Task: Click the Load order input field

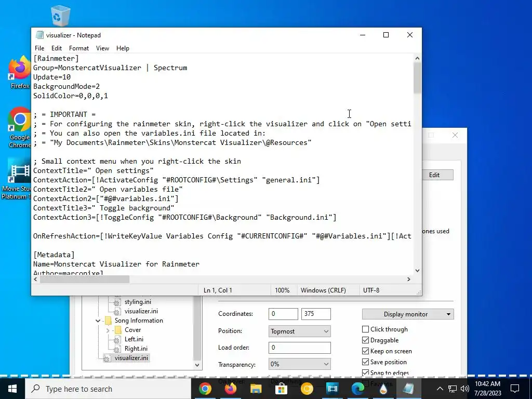Action: (300, 348)
